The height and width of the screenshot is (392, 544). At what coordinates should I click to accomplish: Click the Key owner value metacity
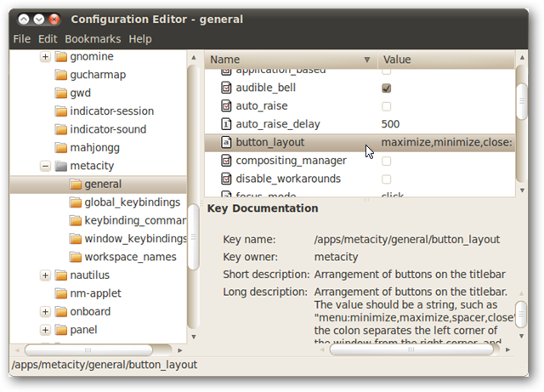point(336,257)
